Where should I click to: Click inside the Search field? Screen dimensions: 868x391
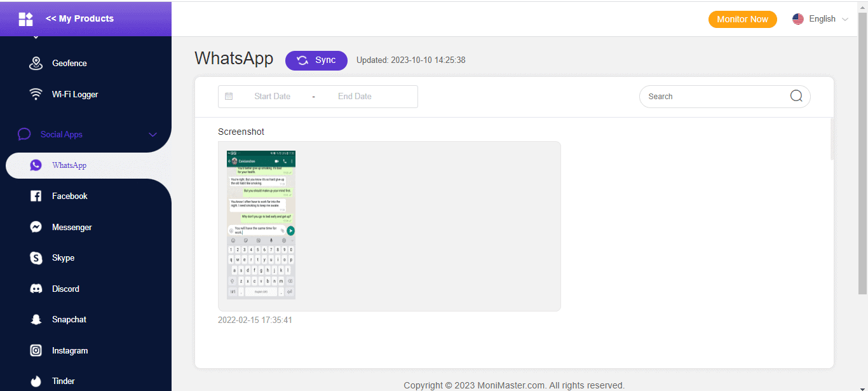[x=712, y=96]
